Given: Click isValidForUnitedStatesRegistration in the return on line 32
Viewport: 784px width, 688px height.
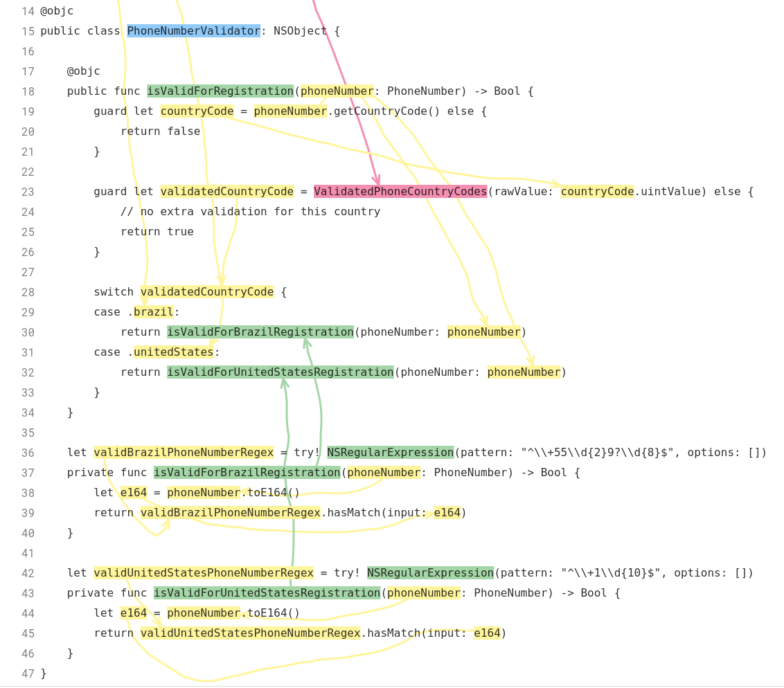Looking at the screenshot, I should [x=280, y=372].
